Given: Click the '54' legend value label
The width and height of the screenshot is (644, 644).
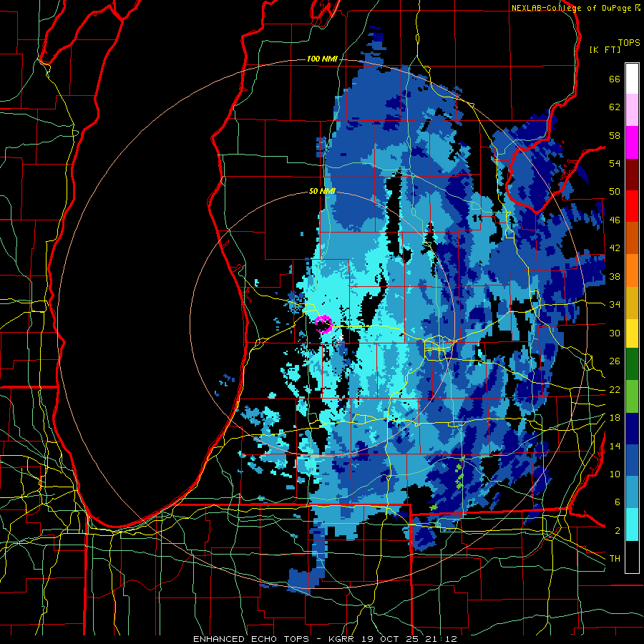Looking at the screenshot, I should [615, 163].
